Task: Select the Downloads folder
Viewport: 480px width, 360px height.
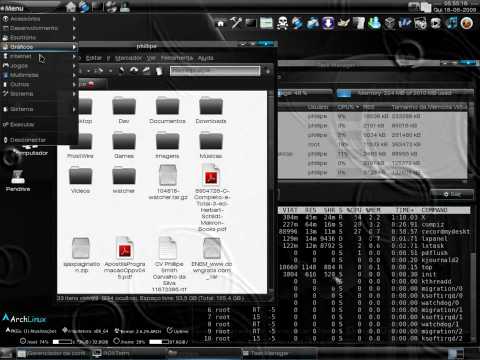Action: click(x=211, y=110)
